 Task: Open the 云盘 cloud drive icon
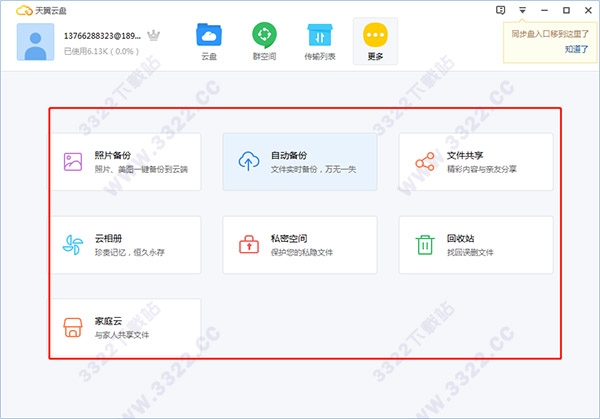(209, 35)
